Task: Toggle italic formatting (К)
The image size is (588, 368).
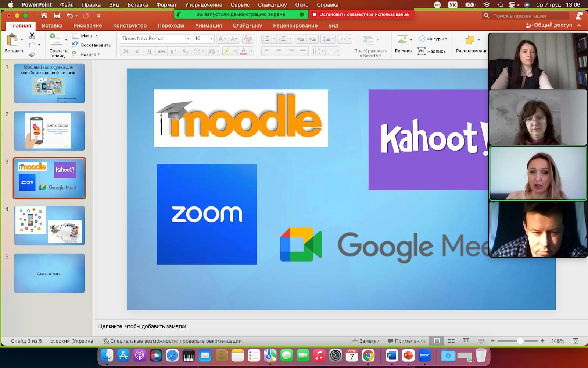Action: (x=137, y=51)
